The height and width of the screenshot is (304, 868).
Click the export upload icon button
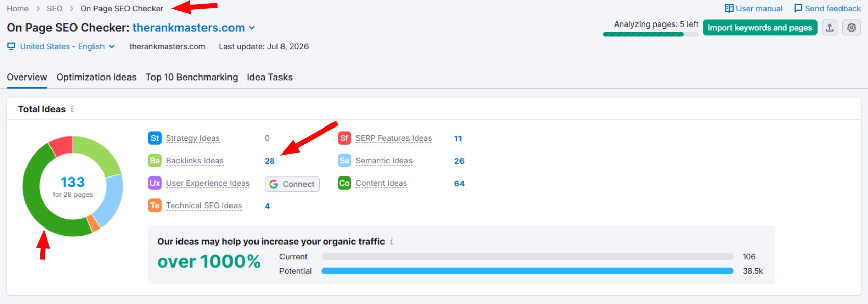830,28
